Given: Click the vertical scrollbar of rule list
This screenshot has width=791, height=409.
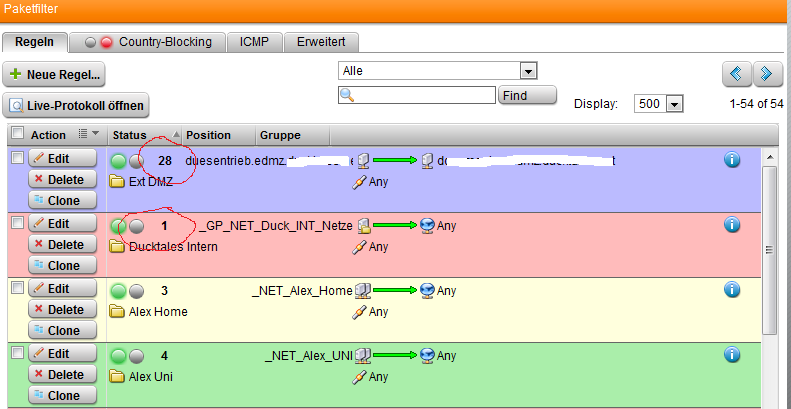Looking at the screenshot, I should click(x=770, y=250).
